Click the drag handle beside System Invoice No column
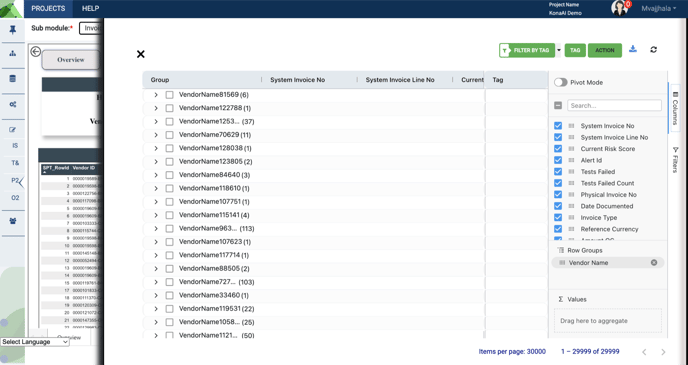 click(571, 125)
